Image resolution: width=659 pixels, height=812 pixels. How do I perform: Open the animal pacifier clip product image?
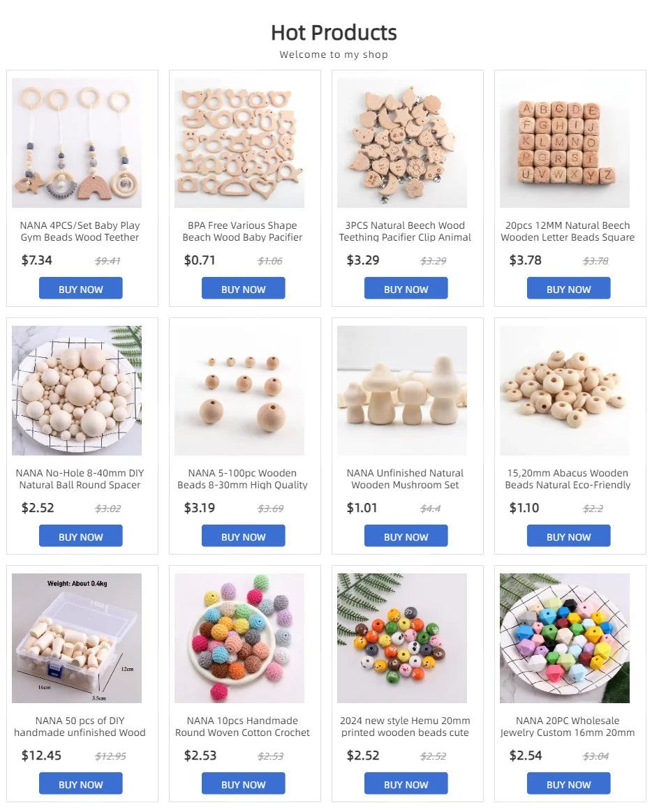click(402, 143)
